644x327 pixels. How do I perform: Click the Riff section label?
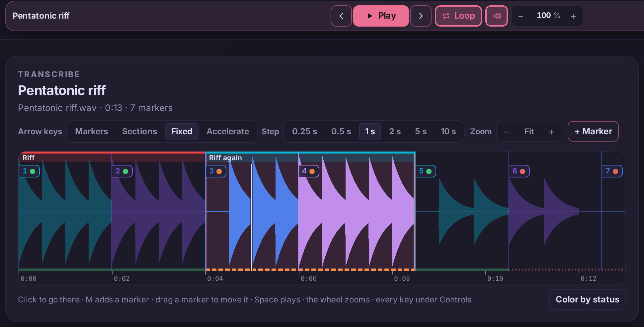pyautogui.click(x=29, y=158)
